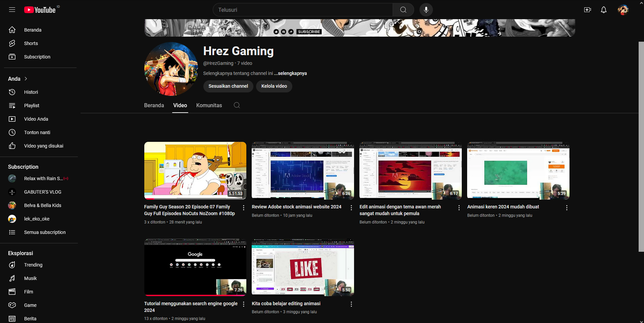Click Kelola video button
This screenshot has width=644, height=323.
[x=274, y=86]
